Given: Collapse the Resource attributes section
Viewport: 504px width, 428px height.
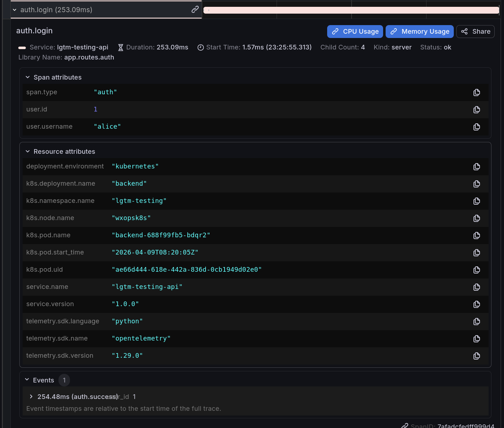Looking at the screenshot, I should pos(28,152).
